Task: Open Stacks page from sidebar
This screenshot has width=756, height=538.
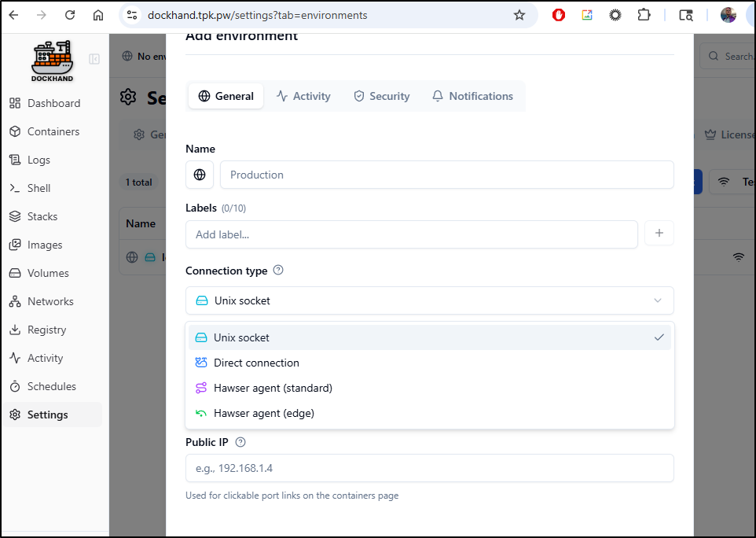Action: 42,216
